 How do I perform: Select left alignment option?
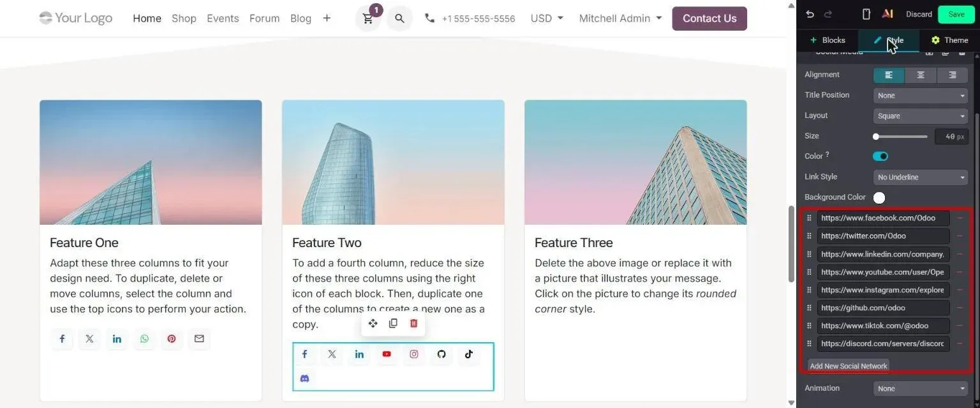(x=889, y=75)
